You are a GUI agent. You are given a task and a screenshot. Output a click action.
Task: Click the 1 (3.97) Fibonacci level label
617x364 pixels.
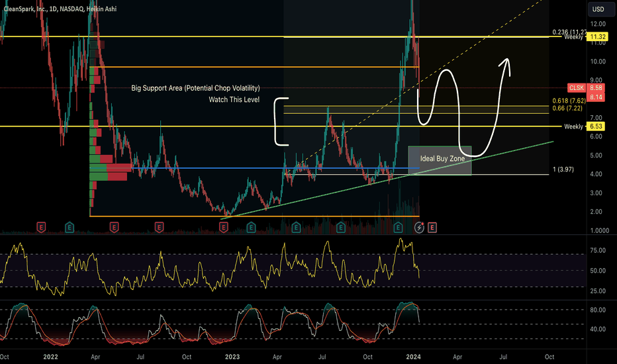[563, 169]
